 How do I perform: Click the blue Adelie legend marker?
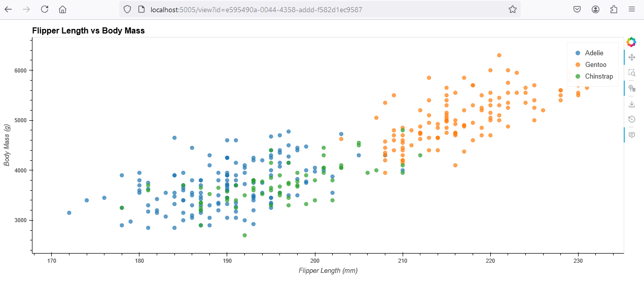point(577,53)
